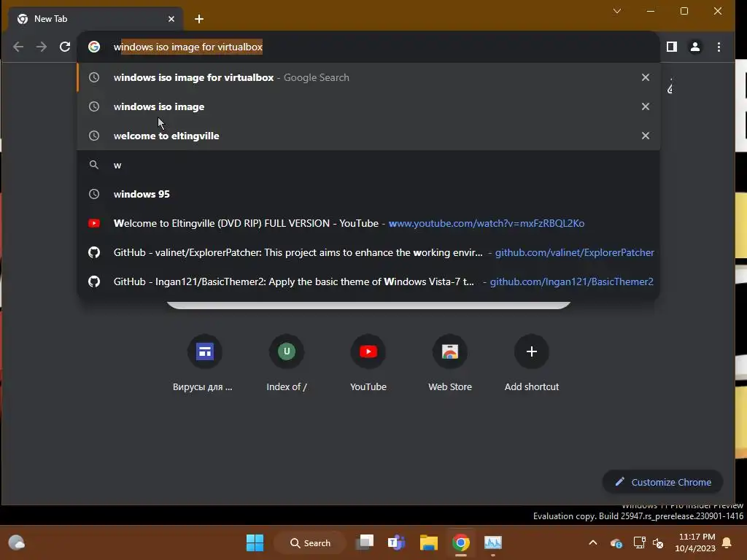Screen dimensions: 747x560
Task: Open the Chrome profile avatar
Action: pos(695,47)
